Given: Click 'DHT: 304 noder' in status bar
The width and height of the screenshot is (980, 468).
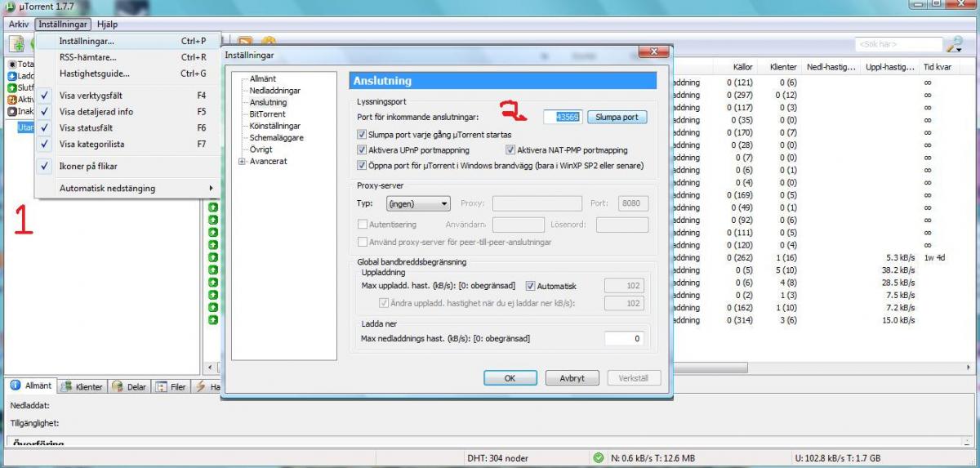Looking at the screenshot, I should click(x=498, y=457).
